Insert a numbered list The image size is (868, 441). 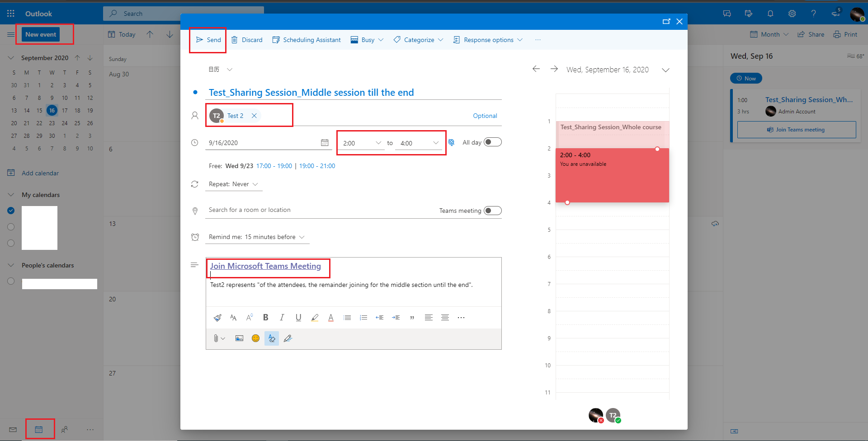coord(363,317)
